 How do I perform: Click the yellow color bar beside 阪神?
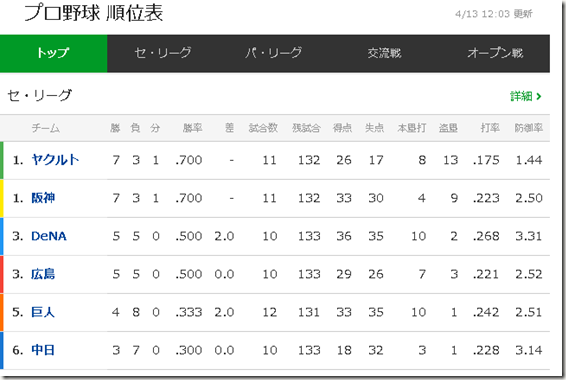[x=2, y=198]
